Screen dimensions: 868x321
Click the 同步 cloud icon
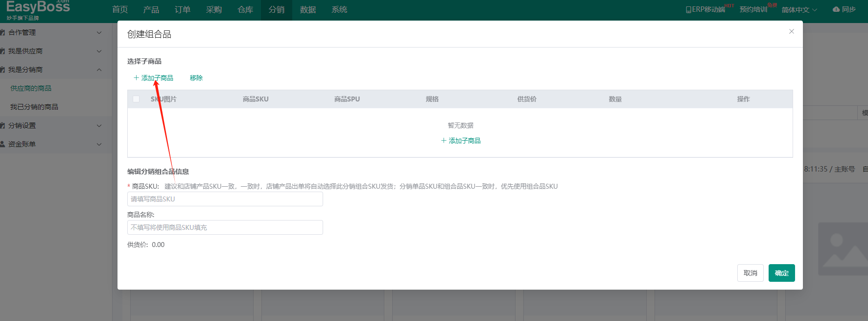pos(836,9)
